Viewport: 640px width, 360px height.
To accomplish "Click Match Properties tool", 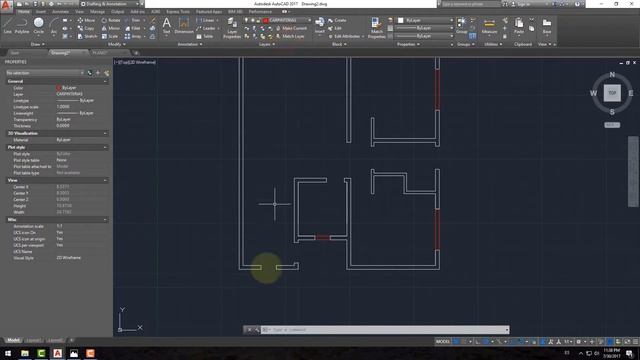I will [376, 28].
